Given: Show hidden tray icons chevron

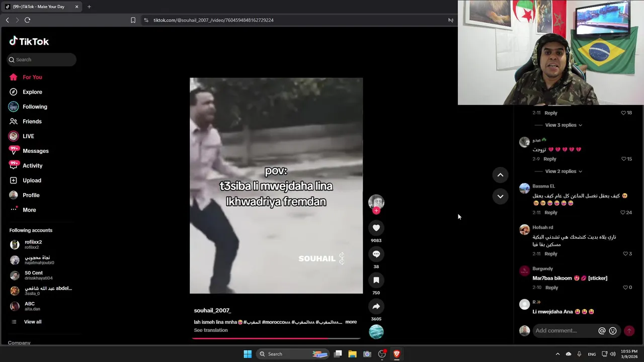Looking at the screenshot, I should click(x=557, y=354).
